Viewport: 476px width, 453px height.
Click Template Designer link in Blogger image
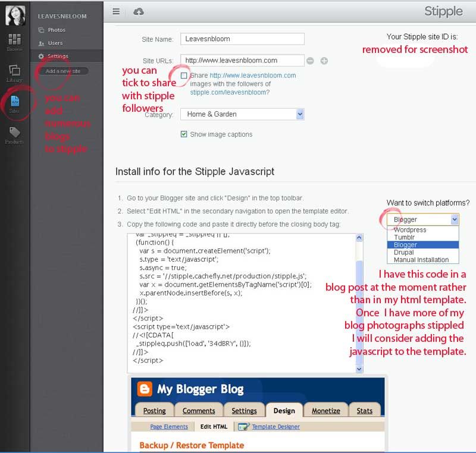tap(275, 427)
